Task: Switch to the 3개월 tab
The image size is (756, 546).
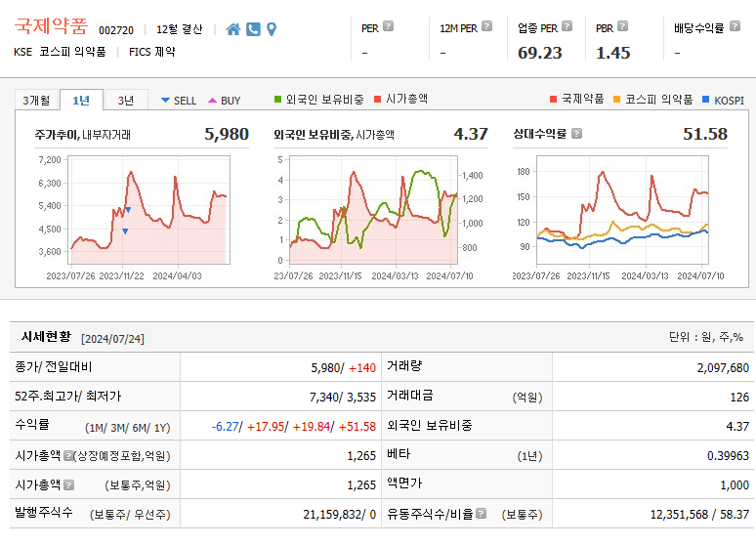Action: [x=37, y=101]
